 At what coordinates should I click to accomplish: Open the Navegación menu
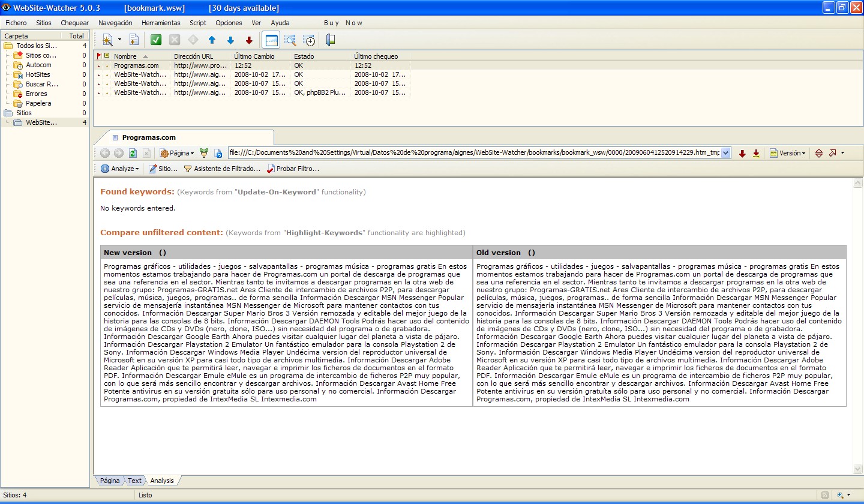pos(115,23)
